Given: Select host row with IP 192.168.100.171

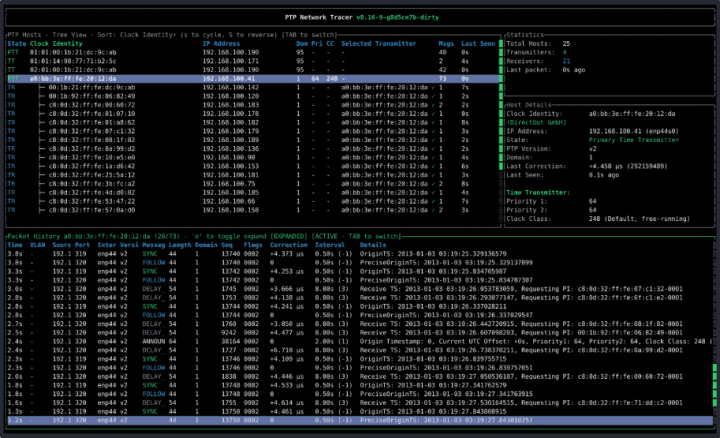Looking at the screenshot, I should point(231,60).
